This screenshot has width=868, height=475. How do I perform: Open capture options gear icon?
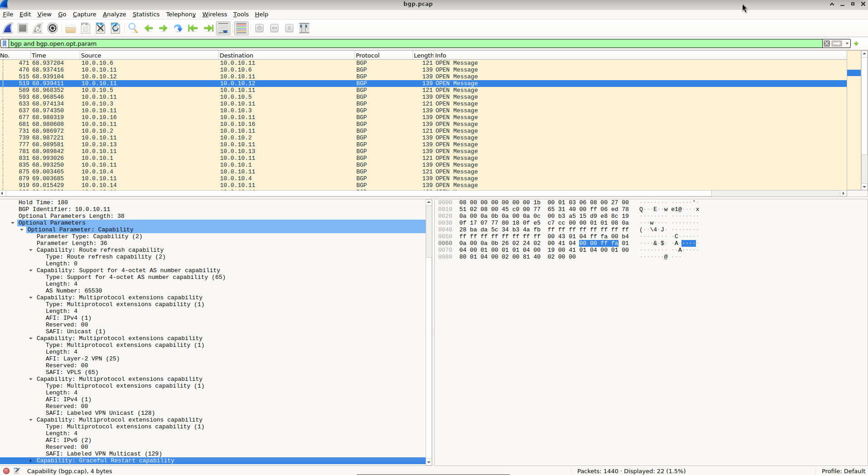[53, 28]
